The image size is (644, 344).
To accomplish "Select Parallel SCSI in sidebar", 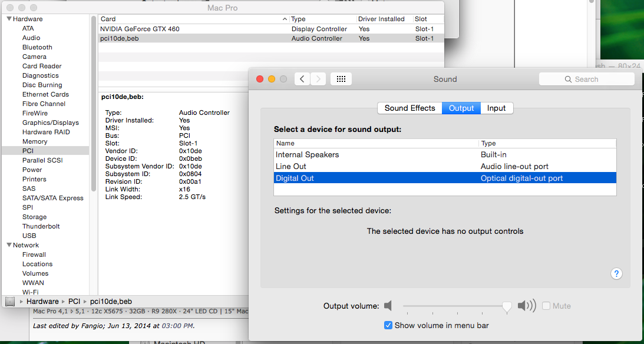I will coord(42,160).
